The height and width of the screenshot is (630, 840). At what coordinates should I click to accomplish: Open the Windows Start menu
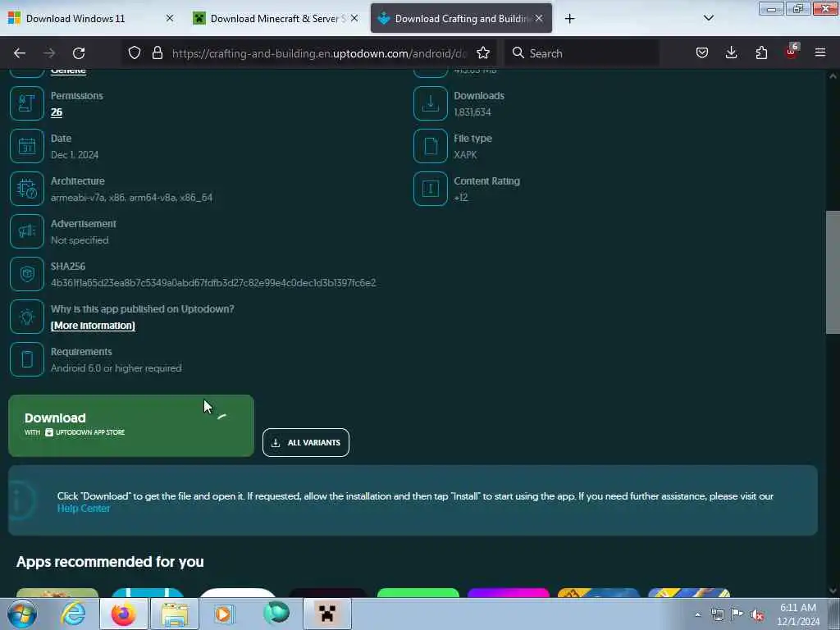pyautogui.click(x=22, y=614)
